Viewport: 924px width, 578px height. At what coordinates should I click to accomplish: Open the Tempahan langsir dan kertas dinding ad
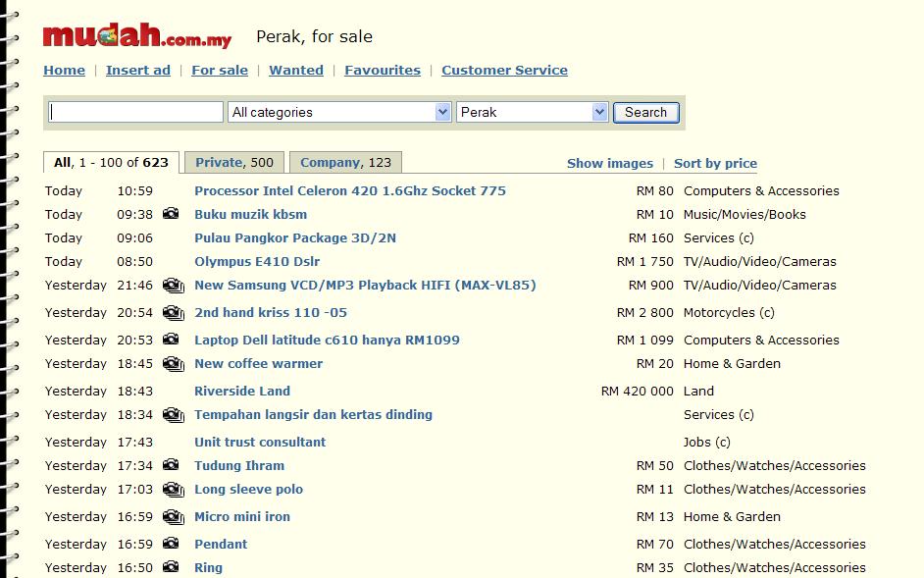pyautogui.click(x=314, y=415)
